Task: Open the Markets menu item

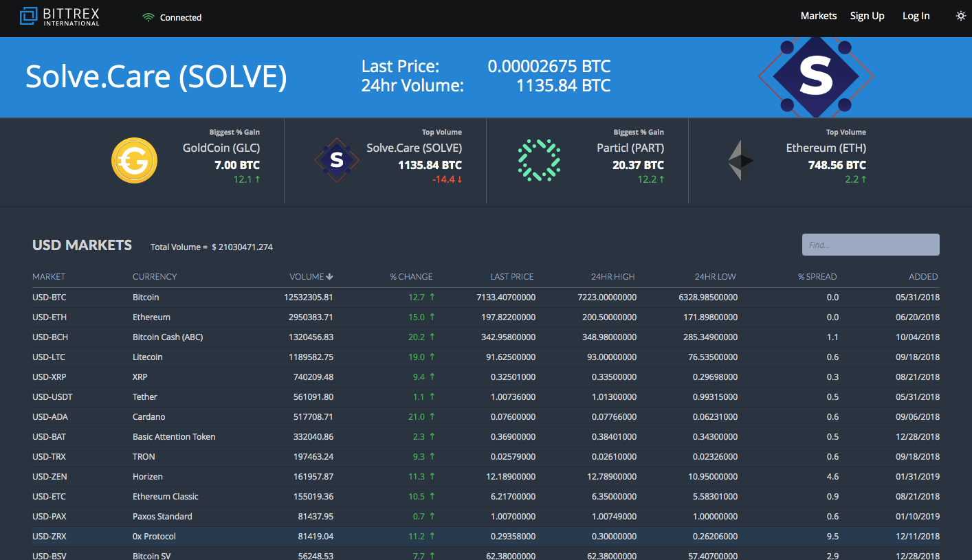Action: click(819, 16)
